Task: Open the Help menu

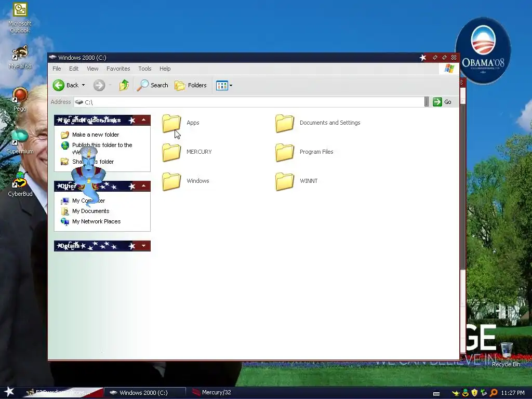Action: tap(165, 69)
